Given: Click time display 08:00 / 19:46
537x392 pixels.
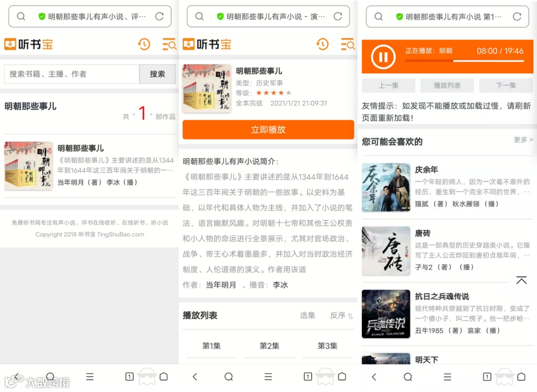Looking at the screenshot, I should click(x=500, y=51).
